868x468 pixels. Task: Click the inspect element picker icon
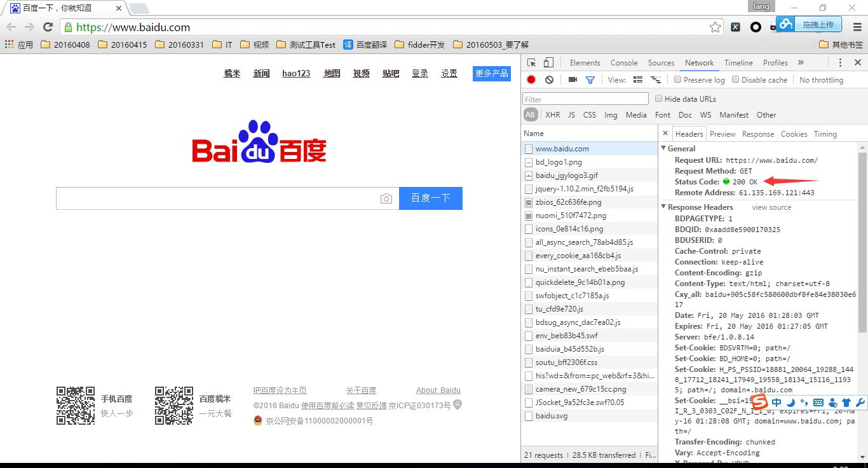[532, 62]
